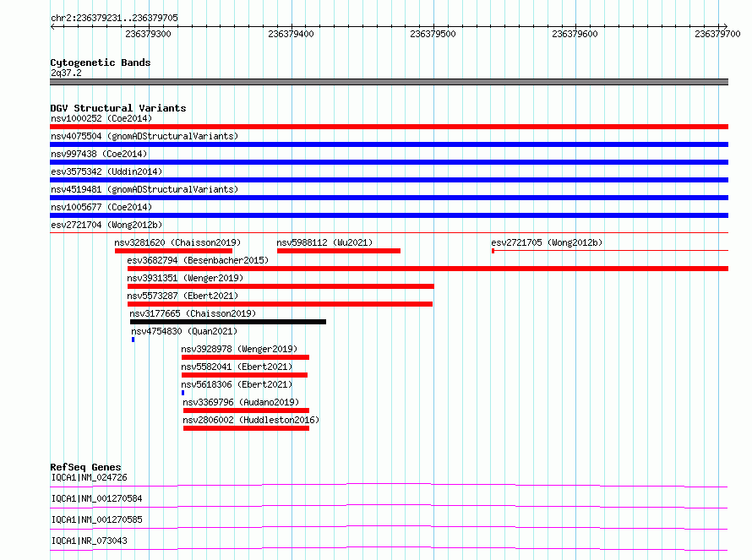Click the RefSeq Genes track title

coord(86,467)
